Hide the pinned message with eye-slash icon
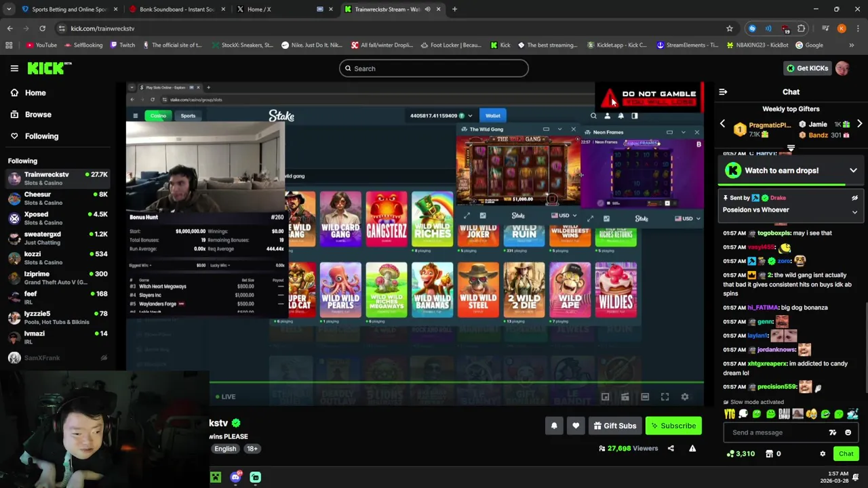 click(854, 198)
